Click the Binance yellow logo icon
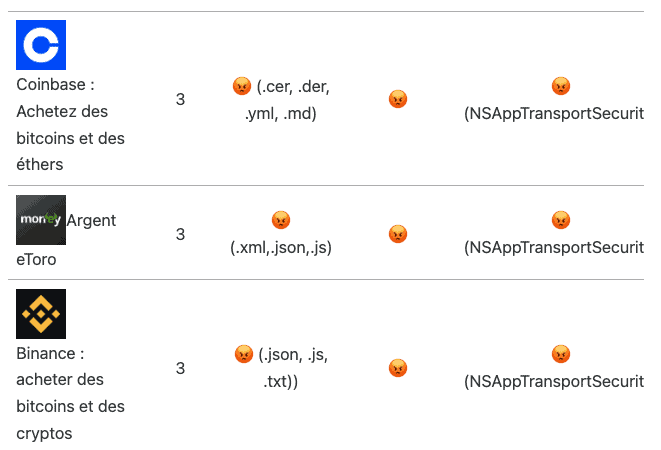The width and height of the screenshot is (661, 450). tap(41, 314)
